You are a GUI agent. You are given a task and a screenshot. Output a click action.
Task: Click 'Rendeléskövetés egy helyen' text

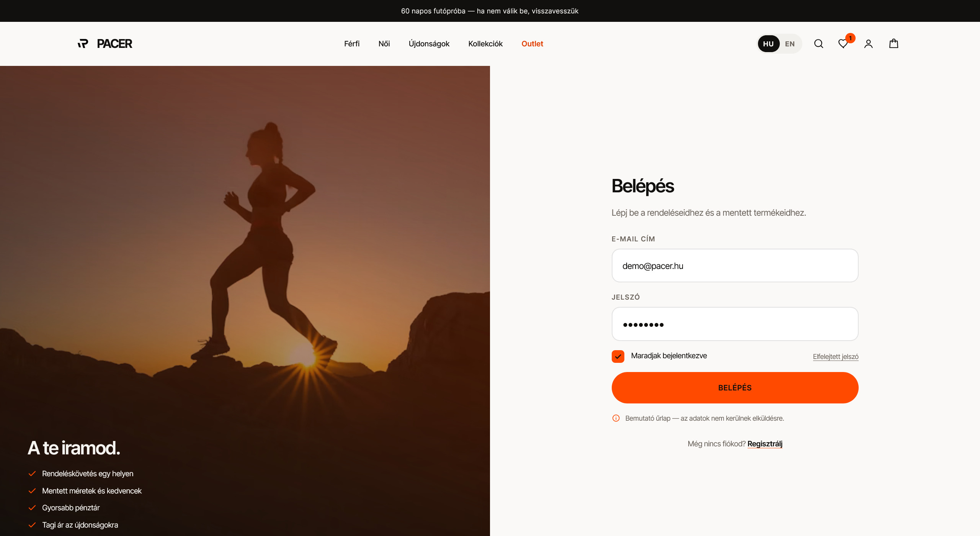(88, 474)
